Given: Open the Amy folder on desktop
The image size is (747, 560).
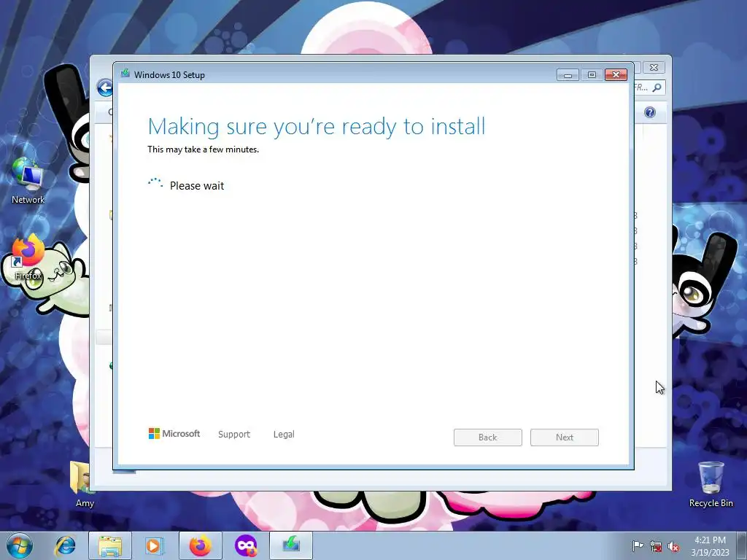Looking at the screenshot, I should coord(85,484).
